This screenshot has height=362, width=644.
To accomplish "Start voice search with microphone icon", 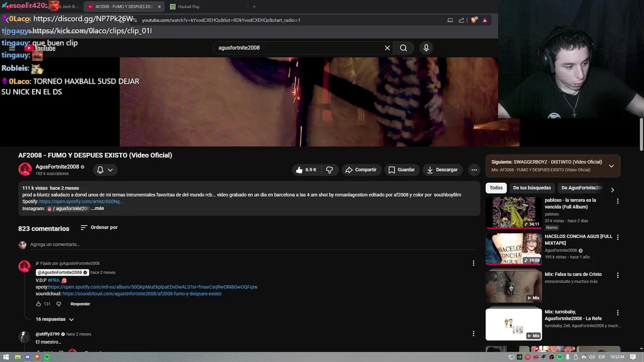I will pyautogui.click(x=426, y=48).
